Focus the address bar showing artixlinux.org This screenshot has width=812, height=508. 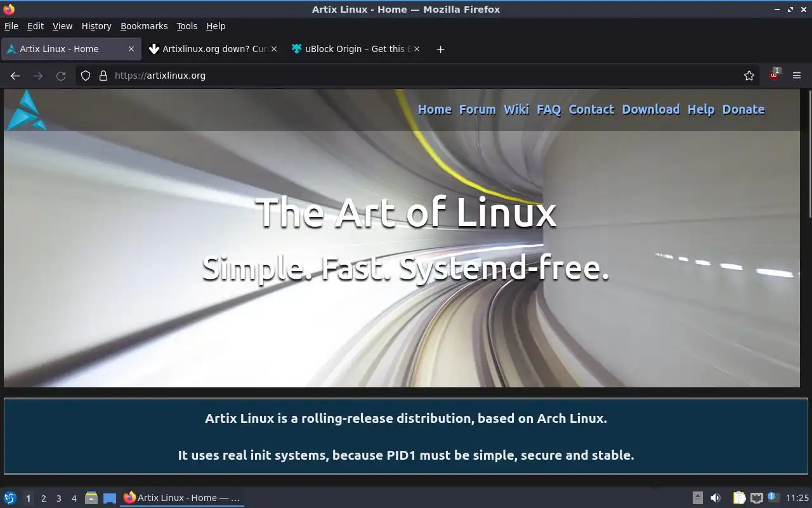419,76
